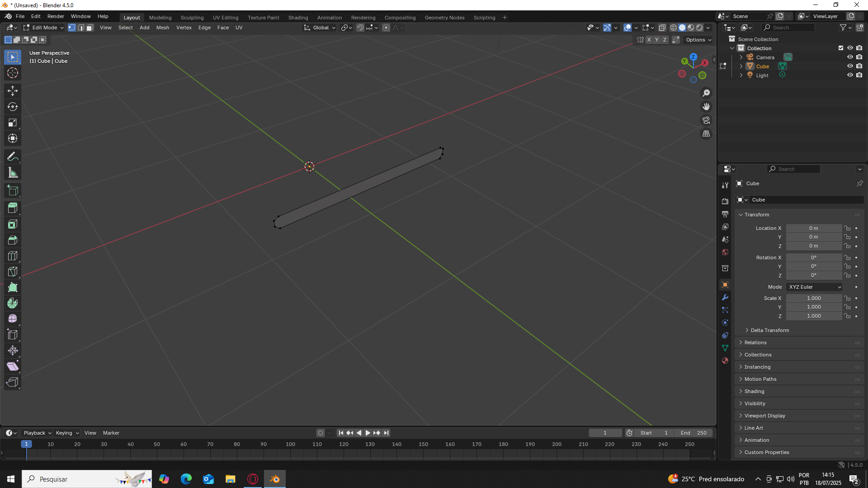Open the Mesh menu
This screenshot has height=488, width=868.
click(163, 28)
